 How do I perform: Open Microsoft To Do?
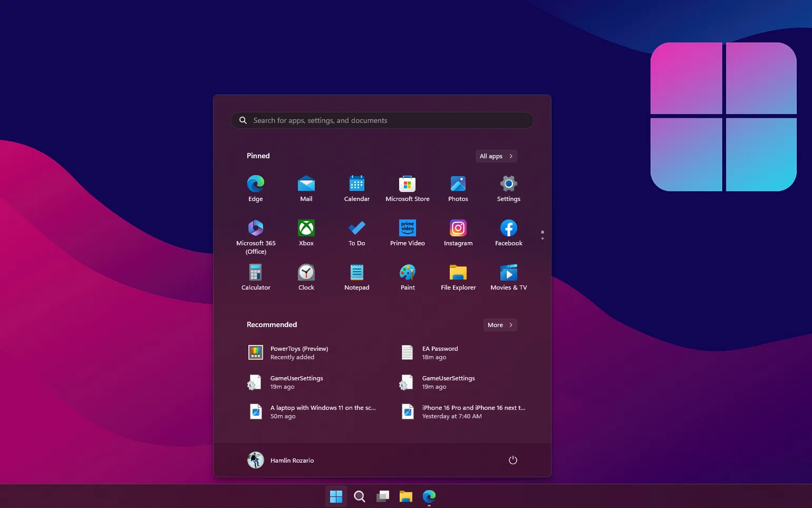pos(356,232)
